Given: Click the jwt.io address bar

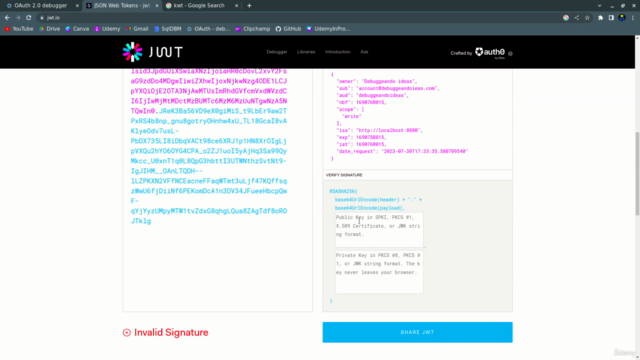Looking at the screenshot, I should tap(298, 18).
